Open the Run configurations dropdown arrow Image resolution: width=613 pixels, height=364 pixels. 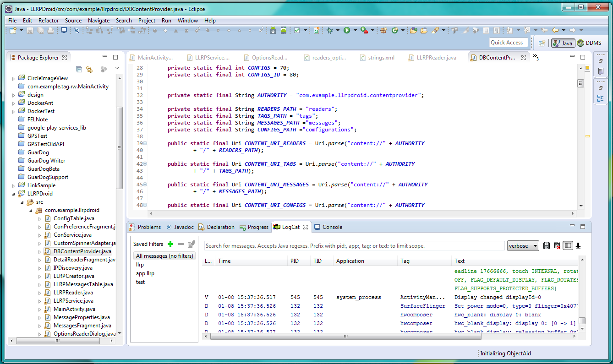click(355, 30)
